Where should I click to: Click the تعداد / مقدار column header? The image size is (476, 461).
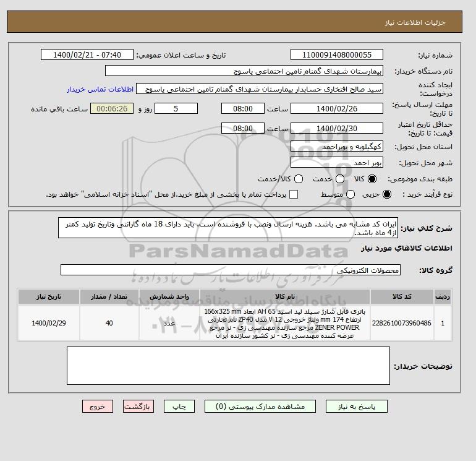click(109, 296)
